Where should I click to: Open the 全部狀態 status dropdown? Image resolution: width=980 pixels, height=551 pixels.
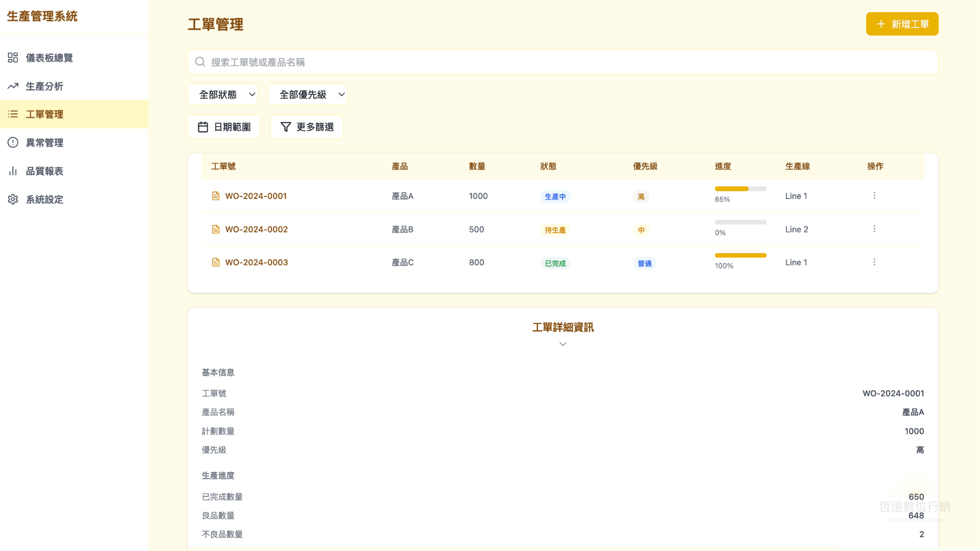pyautogui.click(x=223, y=94)
